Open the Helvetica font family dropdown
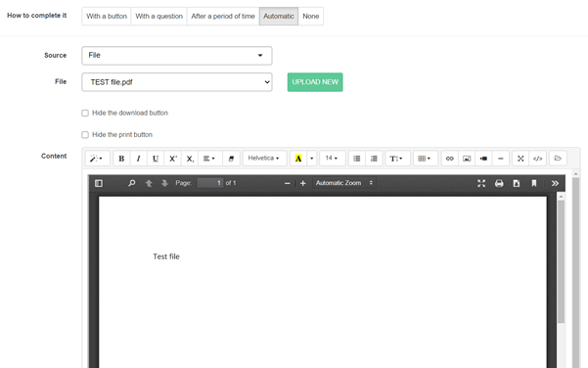 [265, 159]
